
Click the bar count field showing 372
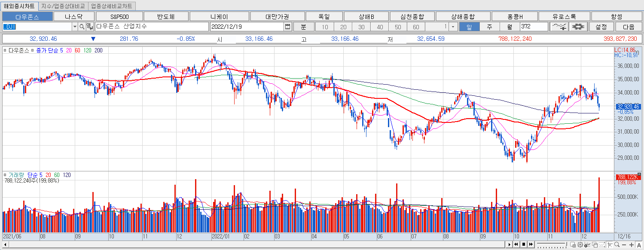[x=534, y=27]
